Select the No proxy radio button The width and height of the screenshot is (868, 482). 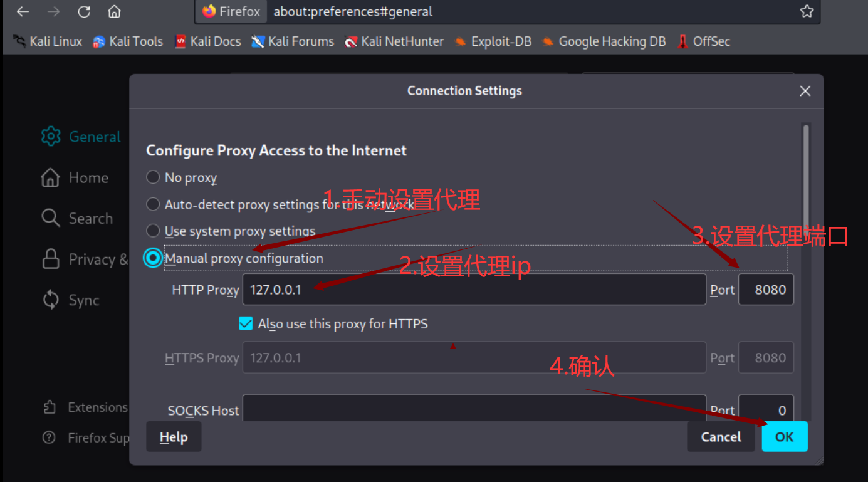[153, 177]
